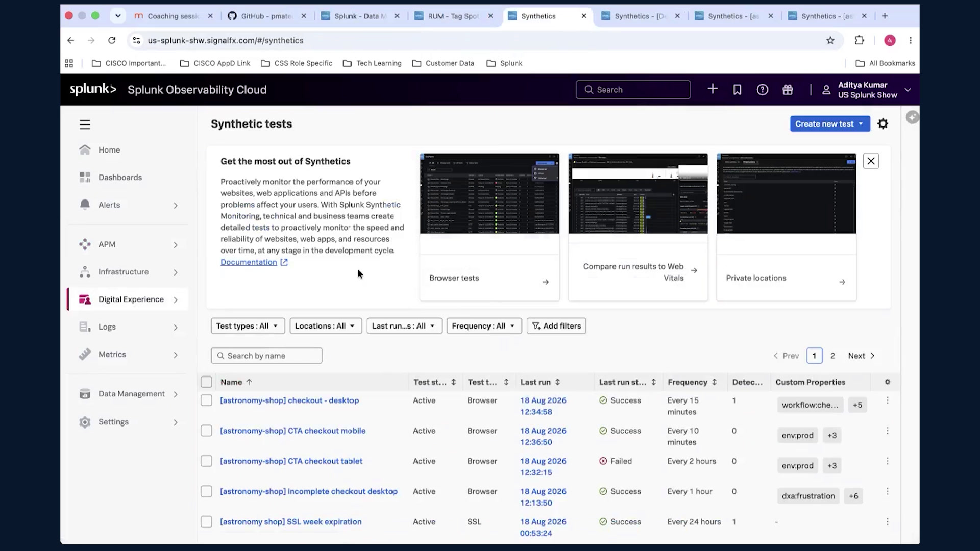This screenshot has height=551, width=980.
Task: Open Digital Experience in sidebar
Action: tap(128, 299)
